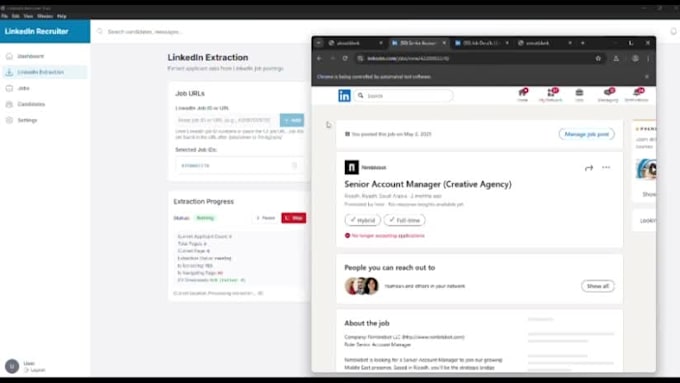680x383 pixels.
Task: Click the Running status badge
Action: (205, 218)
